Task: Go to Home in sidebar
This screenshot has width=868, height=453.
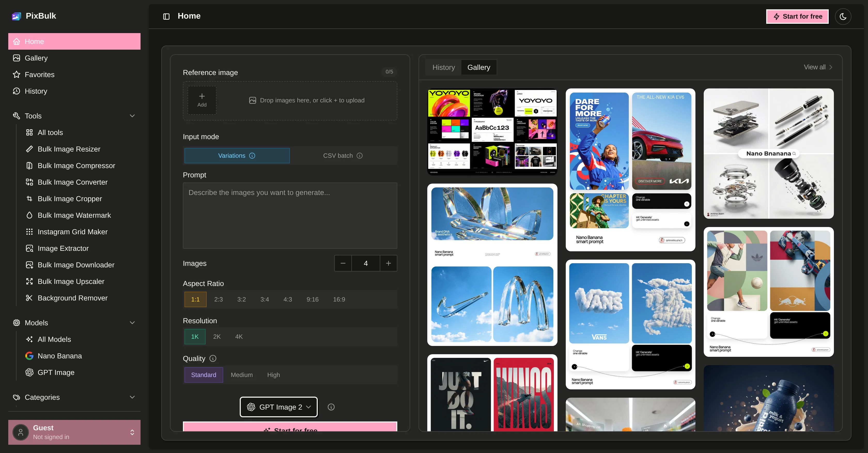Action: point(74,41)
